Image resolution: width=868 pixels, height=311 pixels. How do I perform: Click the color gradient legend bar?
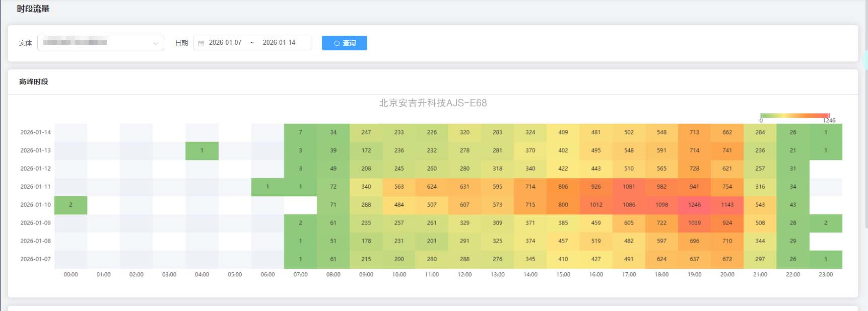(794, 116)
